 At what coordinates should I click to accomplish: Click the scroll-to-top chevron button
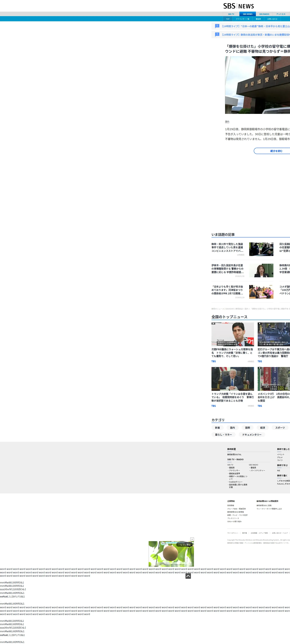click(x=188, y=576)
